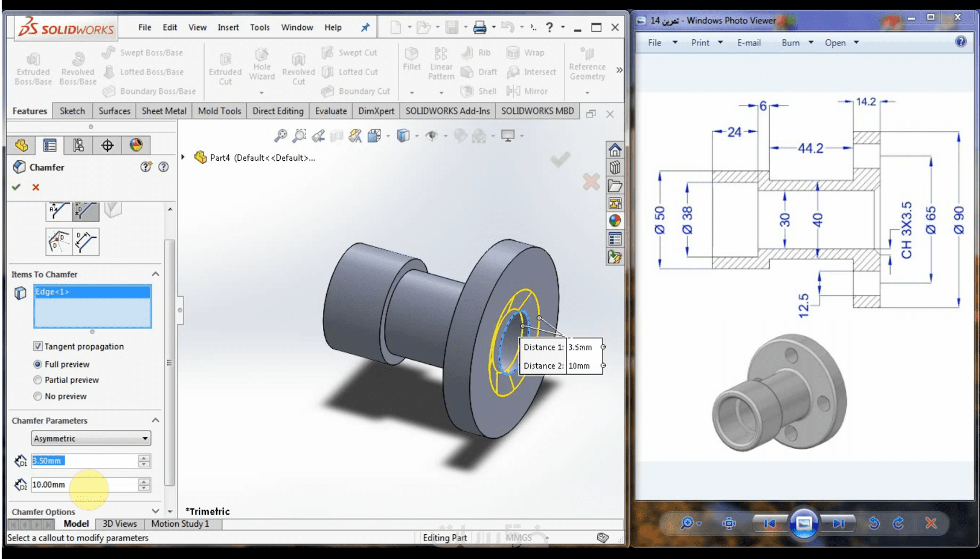Image resolution: width=980 pixels, height=559 pixels.
Task: Open the Asymmetric chamfer type dropdown
Action: pyautogui.click(x=91, y=439)
